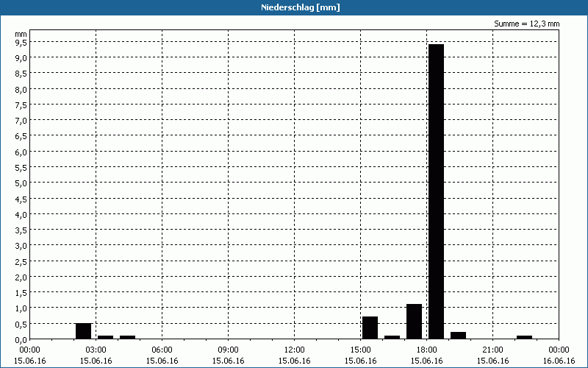588x368 pixels.
Task: Select the '5,5' y-axis label
Action: coord(21,168)
